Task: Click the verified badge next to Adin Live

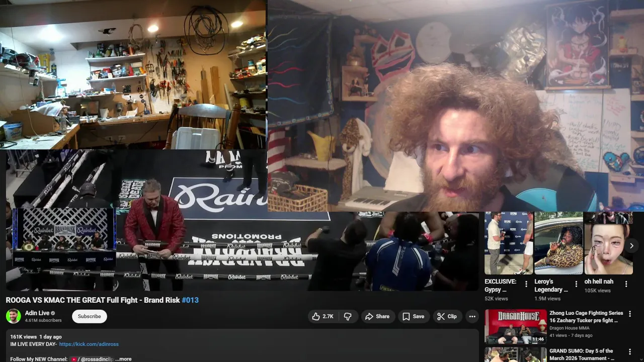Action: [x=53, y=313]
